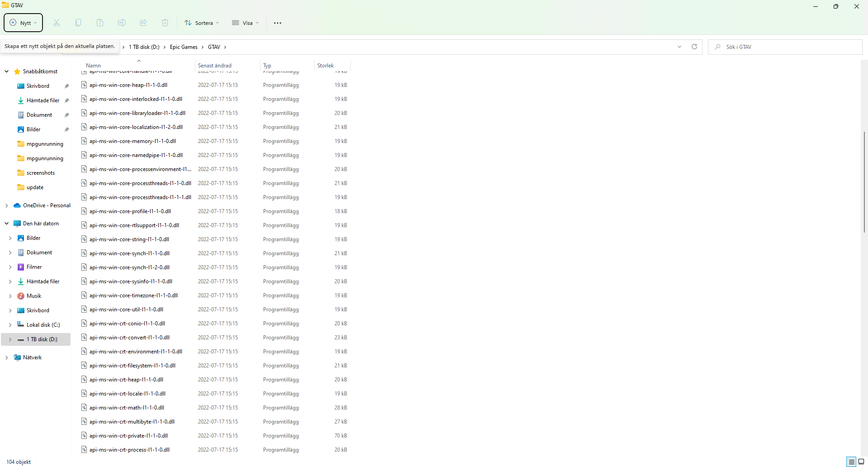Navigate to Epic Games via the breadcrumb
868x467 pixels.
[x=184, y=47]
